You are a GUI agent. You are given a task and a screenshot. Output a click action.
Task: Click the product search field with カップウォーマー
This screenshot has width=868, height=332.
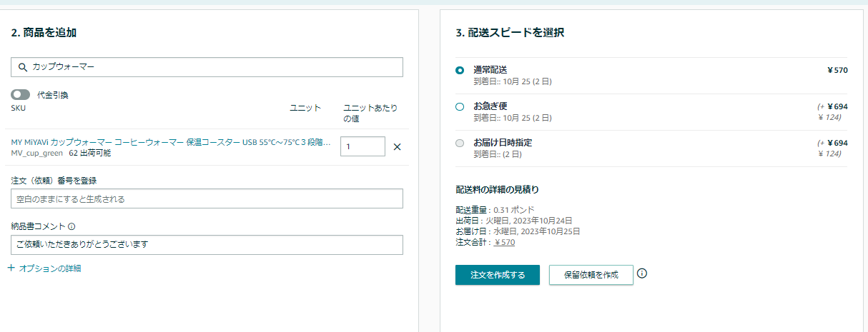[x=207, y=66]
